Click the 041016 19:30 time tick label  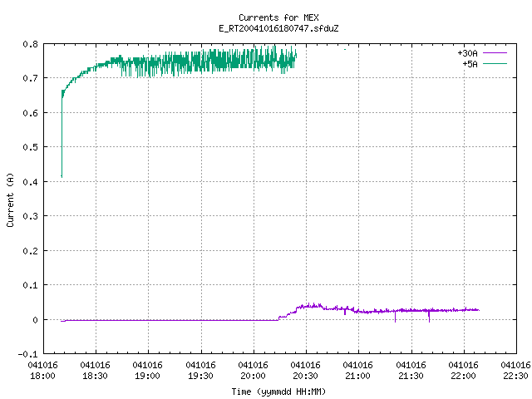200,371
